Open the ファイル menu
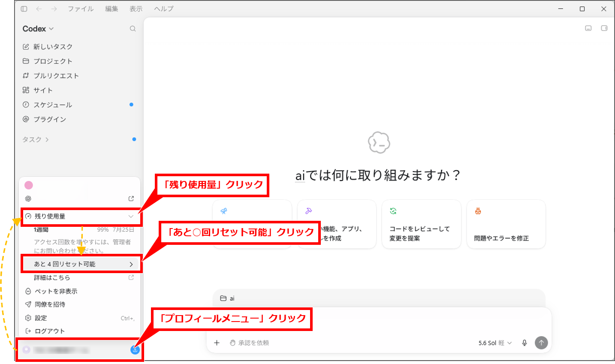The width and height of the screenshot is (615, 364). tap(81, 9)
